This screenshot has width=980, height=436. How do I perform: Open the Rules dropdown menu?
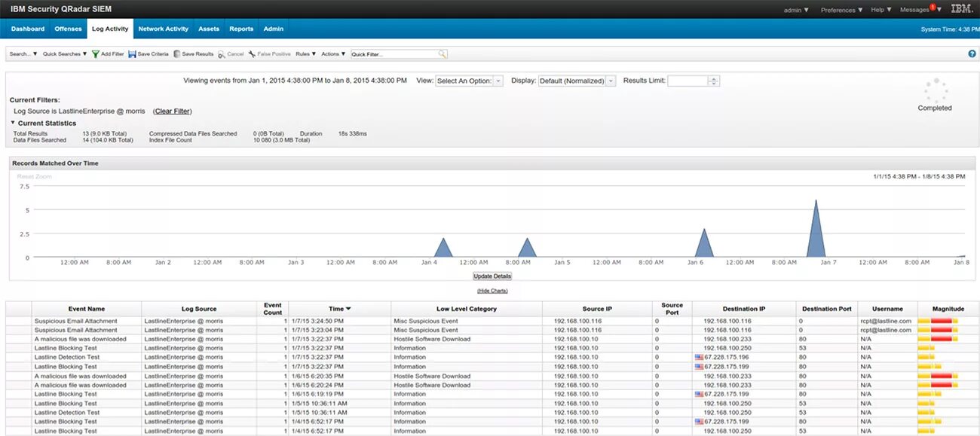(306, 54)
